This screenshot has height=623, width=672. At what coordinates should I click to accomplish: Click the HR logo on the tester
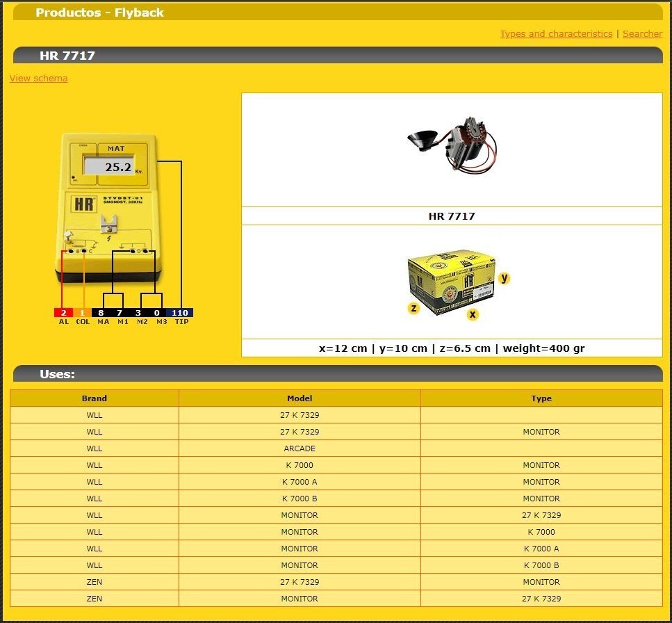(x=85, y=204)
